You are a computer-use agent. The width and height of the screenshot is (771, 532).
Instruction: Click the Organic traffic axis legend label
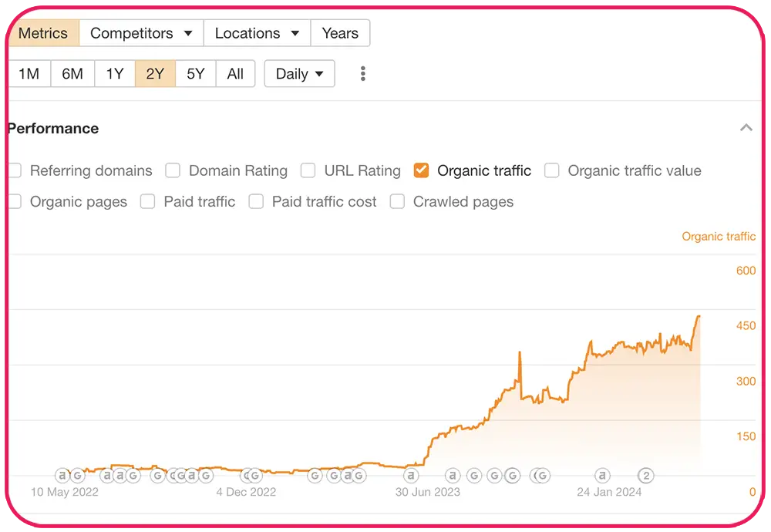[719, 237]
